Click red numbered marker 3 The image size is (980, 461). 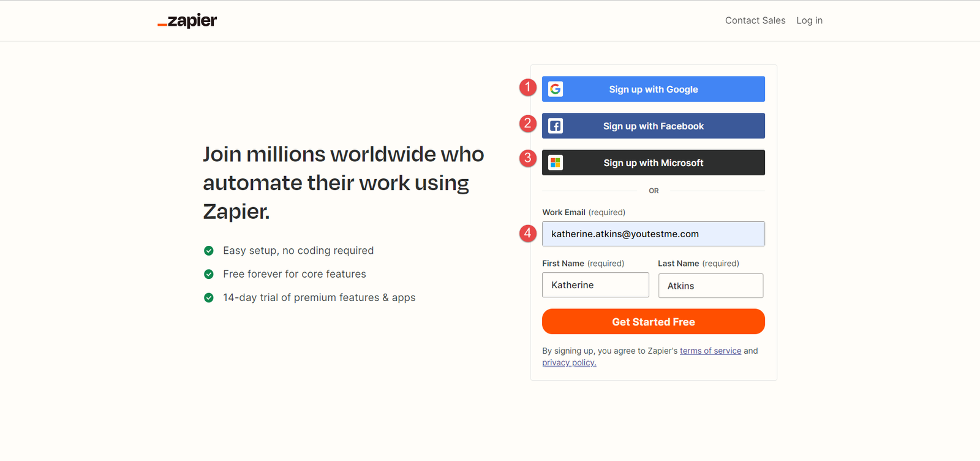pos(527,158)
